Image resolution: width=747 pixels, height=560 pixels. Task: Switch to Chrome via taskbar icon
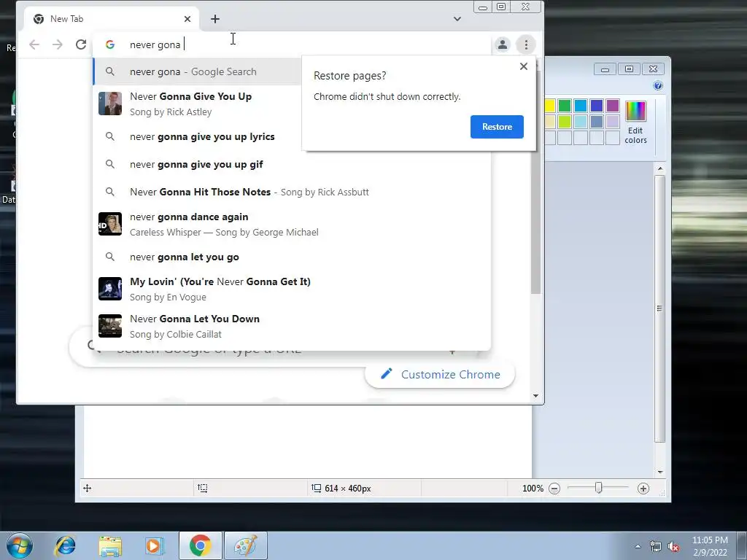coord(201,545)
